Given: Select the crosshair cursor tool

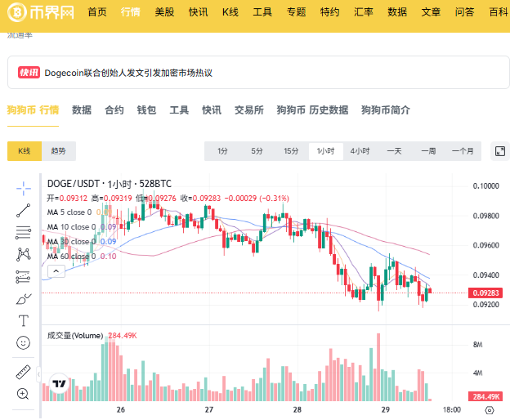Looking at the screenshot, I should [24, 188].
